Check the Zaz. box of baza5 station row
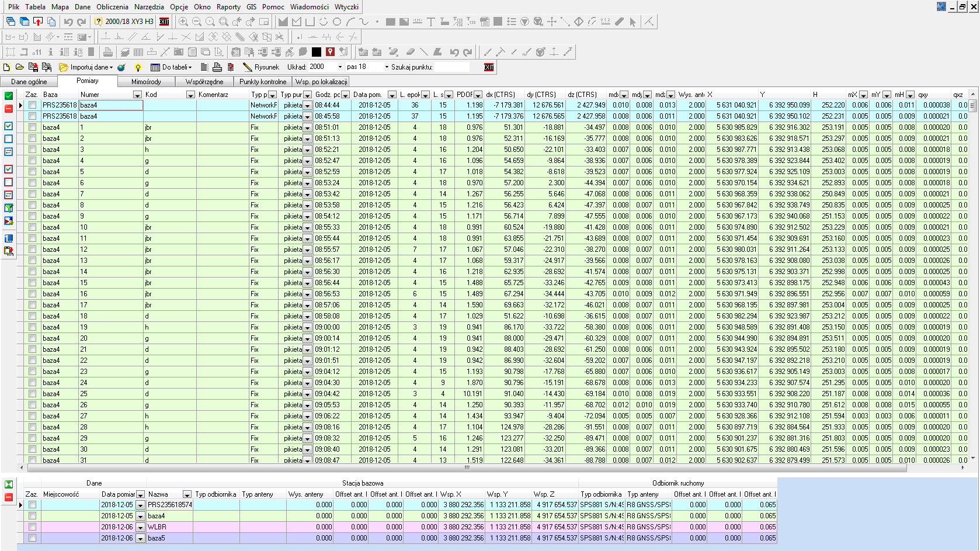 tap(33, 538)
